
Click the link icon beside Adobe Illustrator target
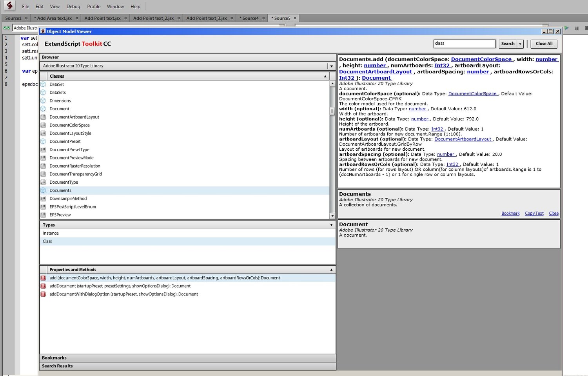pyautogui.click(x=7, y=28)
